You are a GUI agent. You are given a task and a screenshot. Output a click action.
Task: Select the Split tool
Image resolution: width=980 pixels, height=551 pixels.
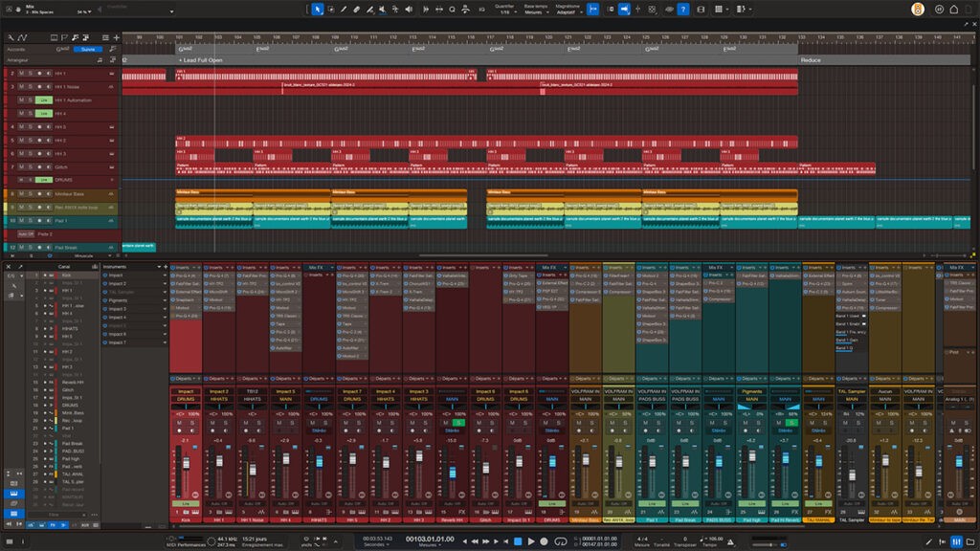tap(344, 9)
